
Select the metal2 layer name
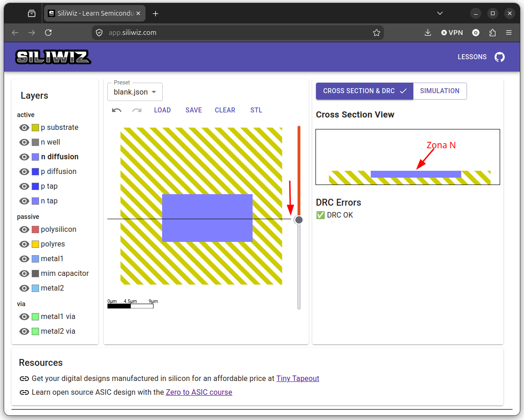(52, 288)
